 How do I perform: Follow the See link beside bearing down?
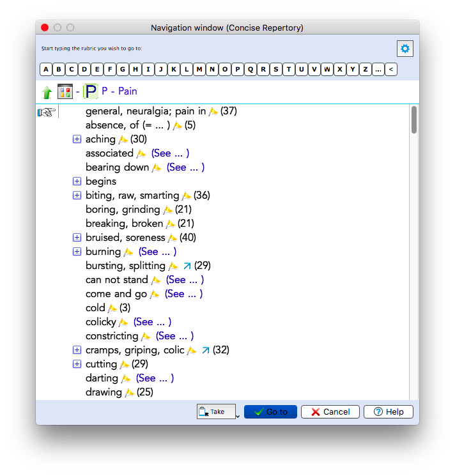[185, 167]
